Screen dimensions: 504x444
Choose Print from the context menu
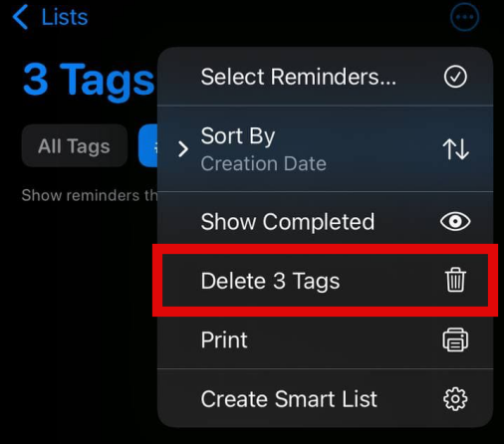click(x=325, y=339)
